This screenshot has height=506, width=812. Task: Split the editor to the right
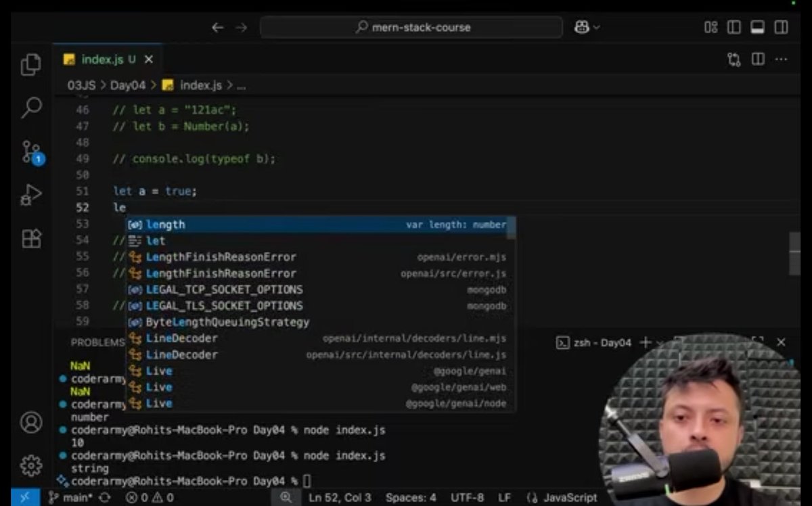coord(758,60)
